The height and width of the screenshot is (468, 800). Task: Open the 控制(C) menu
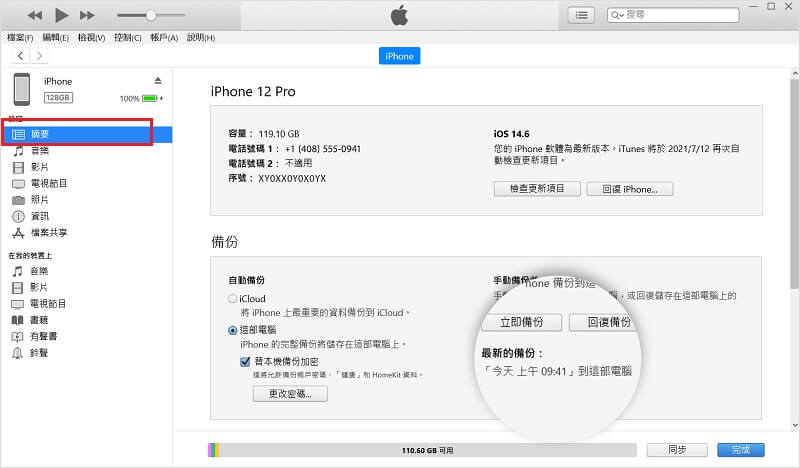[x=128, y=37]
